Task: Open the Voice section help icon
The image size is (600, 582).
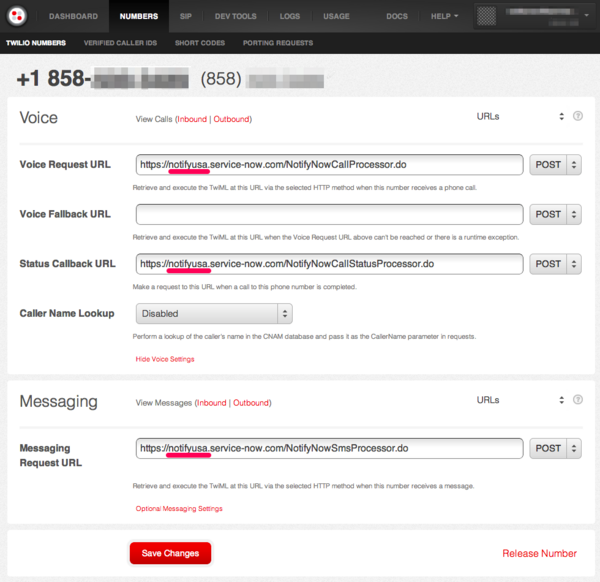Action: click(x=577, y=116)
